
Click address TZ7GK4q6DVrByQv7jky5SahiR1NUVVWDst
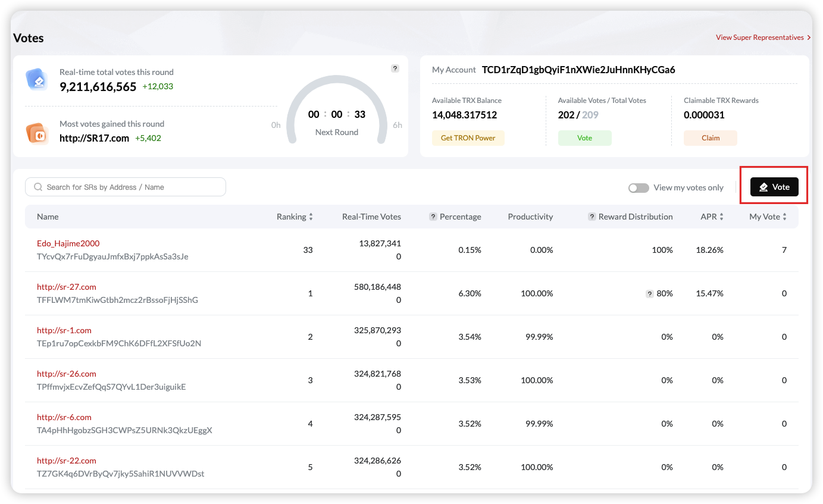click(120, 474)
